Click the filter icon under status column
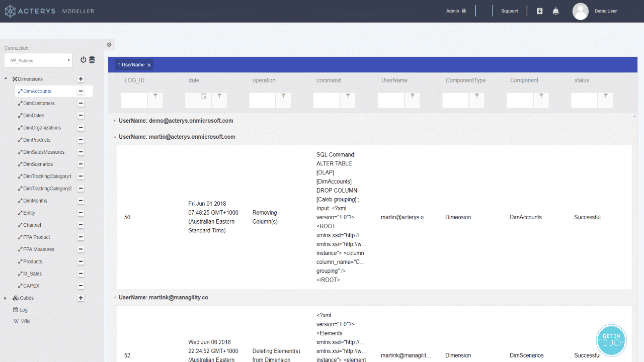Viewport: 644px width, 362px height. tap(605, 96)
